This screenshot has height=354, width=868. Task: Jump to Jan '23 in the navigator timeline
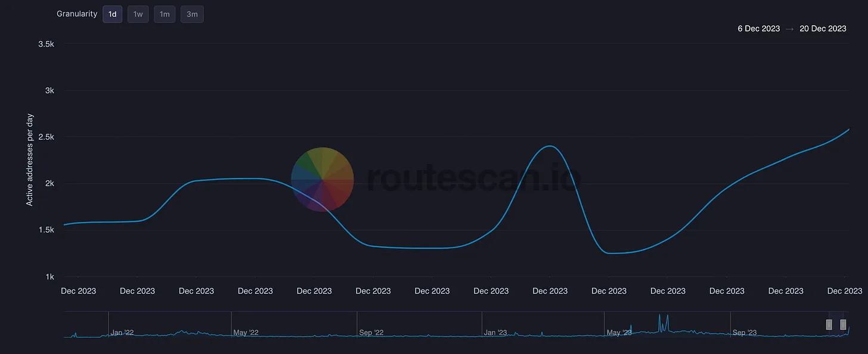tap(496, 333)
